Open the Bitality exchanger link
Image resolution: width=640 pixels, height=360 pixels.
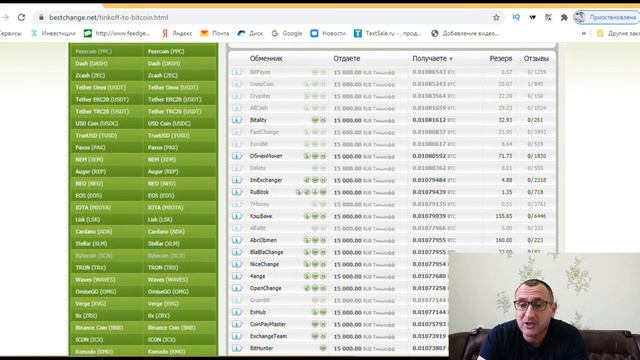pos(258,120)
